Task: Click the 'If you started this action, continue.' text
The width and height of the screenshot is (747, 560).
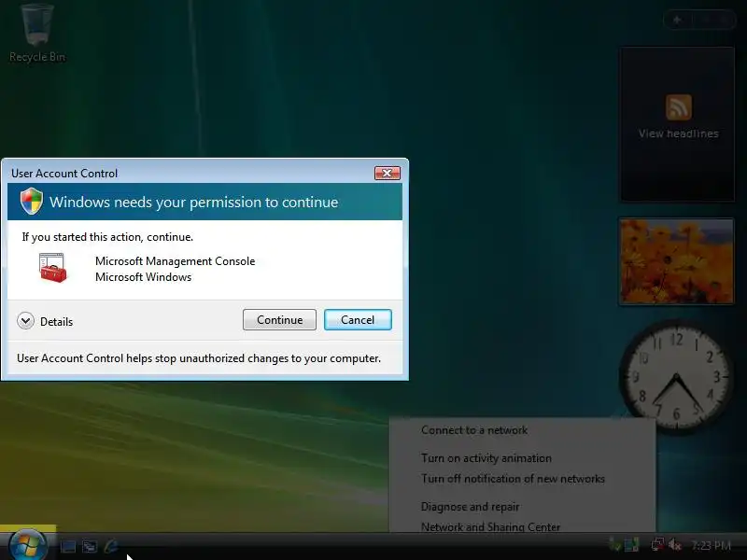Action: tap(107, 237)
